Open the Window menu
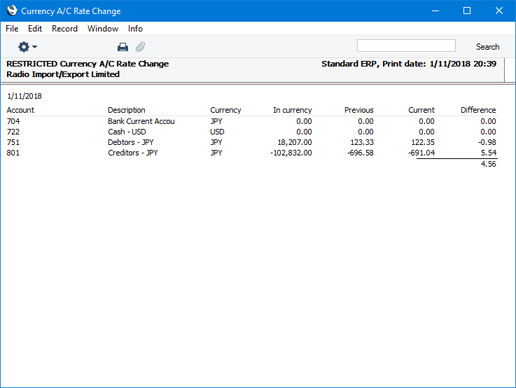 tap(103, 29)
